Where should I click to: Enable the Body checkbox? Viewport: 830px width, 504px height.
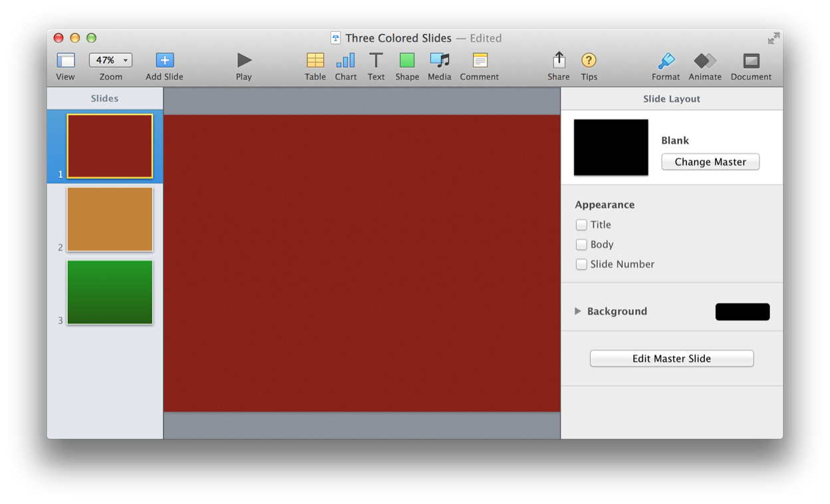(x=581, y=245)
